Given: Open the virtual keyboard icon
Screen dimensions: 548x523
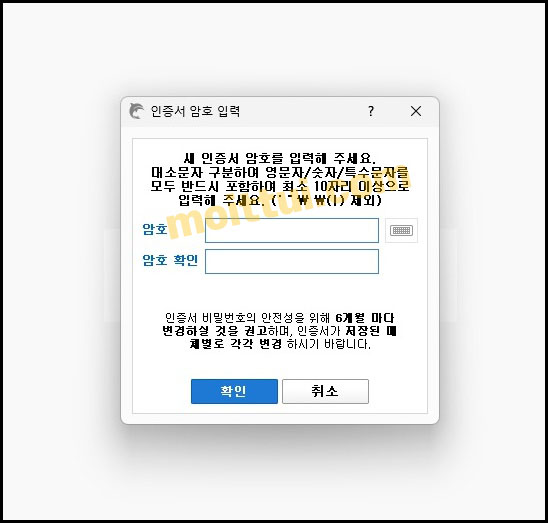Looking at the screenshot, I should (401, 230).
